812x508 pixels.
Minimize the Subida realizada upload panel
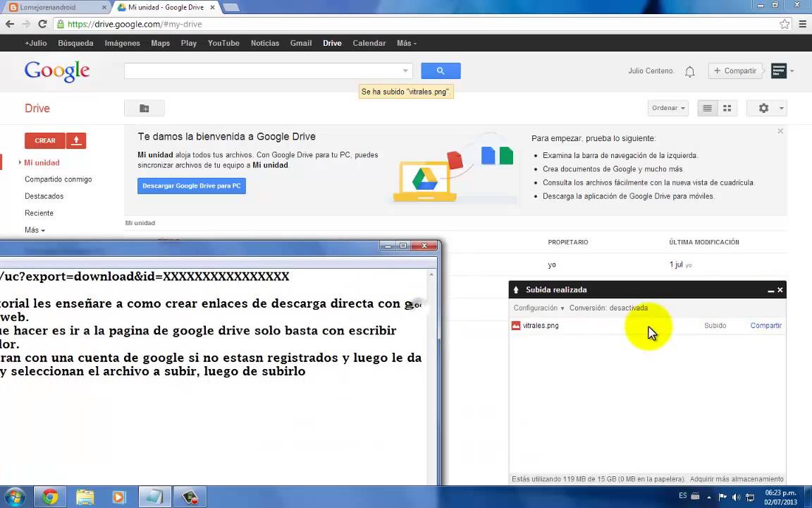tap(770, 290)
